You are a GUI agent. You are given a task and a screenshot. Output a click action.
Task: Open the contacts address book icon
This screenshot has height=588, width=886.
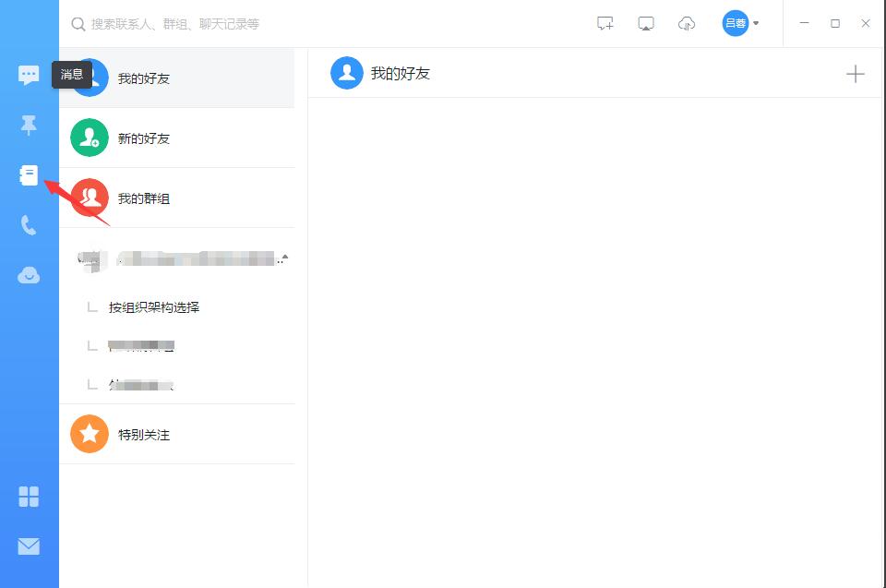click(28, 174)
